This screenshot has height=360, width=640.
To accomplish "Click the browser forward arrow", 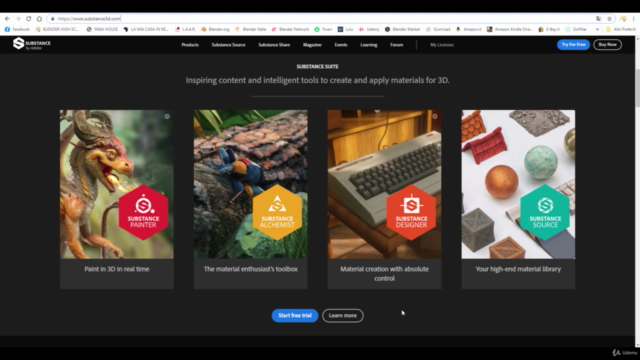I will click(x=18, y=19).
